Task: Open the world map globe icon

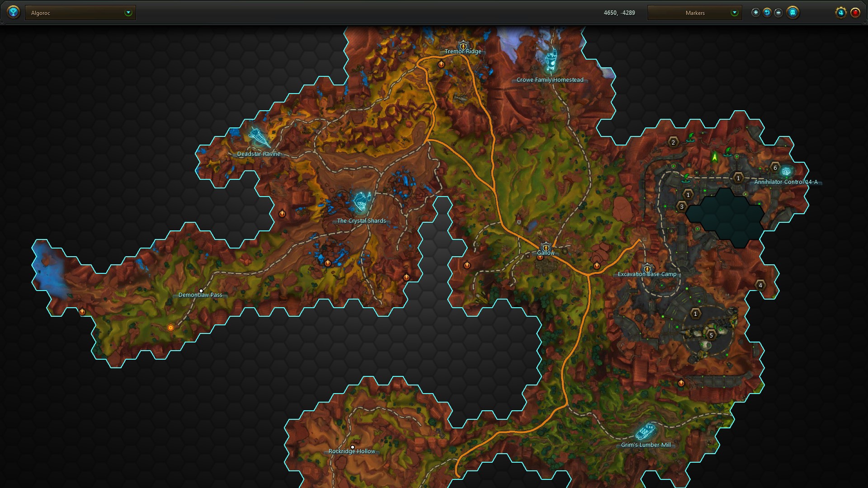Action: pyautogui.click(x=14, y=12)
